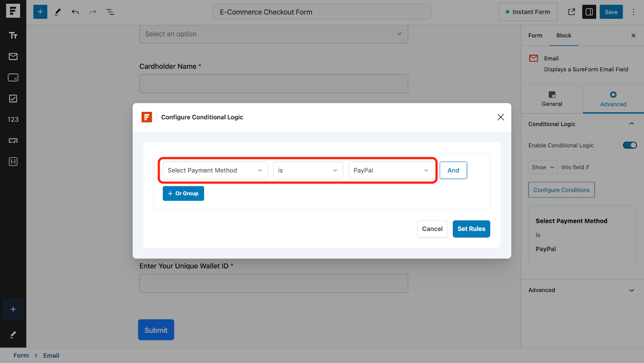644x363 pixels.
Task: Open the 'is' operator dropdown
Action: coord(308,170)
